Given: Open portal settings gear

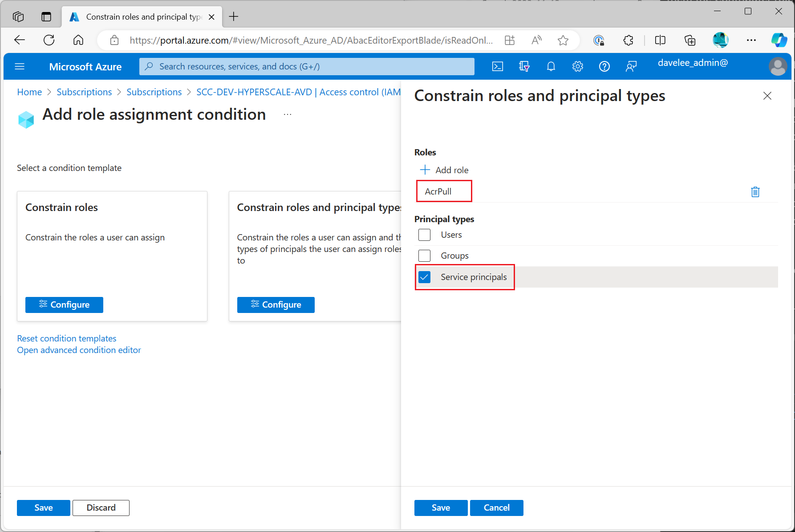Looking at the screenshot, I should click(577, 67).
